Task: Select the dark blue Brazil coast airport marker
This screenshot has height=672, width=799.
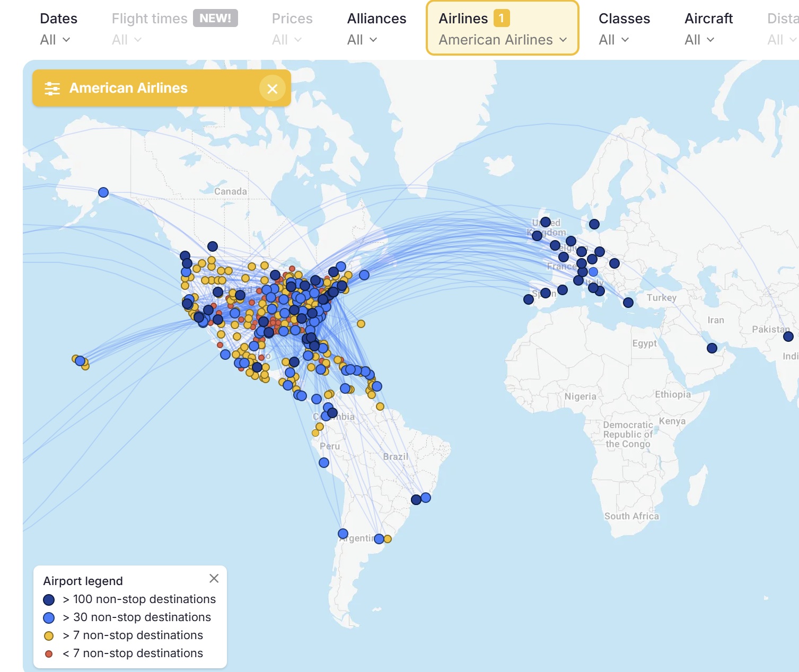Action: pos(416,499)
